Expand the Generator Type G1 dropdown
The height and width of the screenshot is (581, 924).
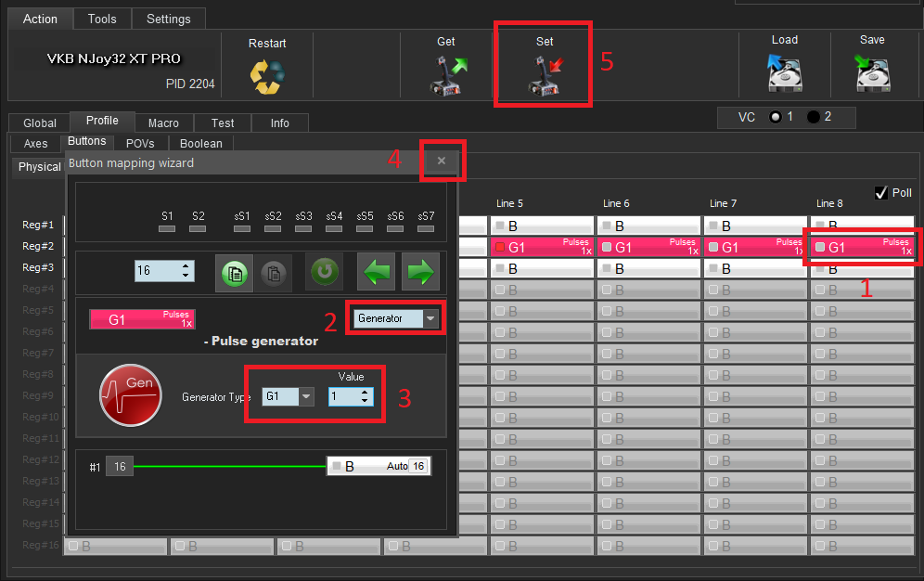coord(306,396)
